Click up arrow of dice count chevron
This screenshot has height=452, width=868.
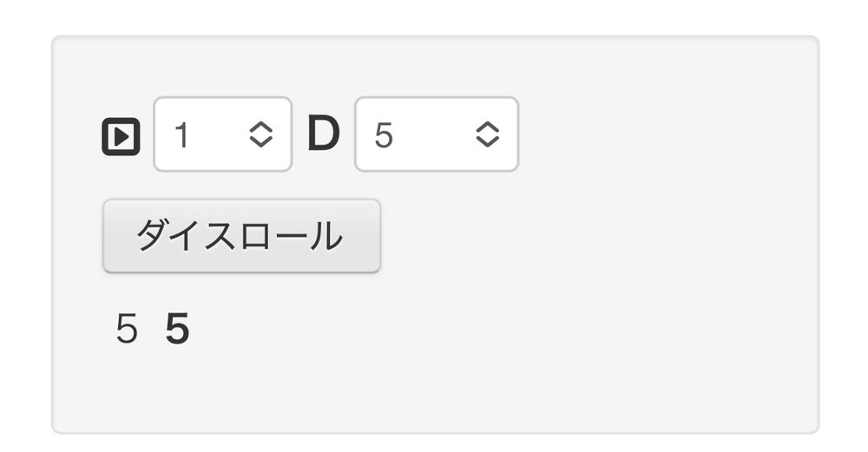(x=261, y=127)
